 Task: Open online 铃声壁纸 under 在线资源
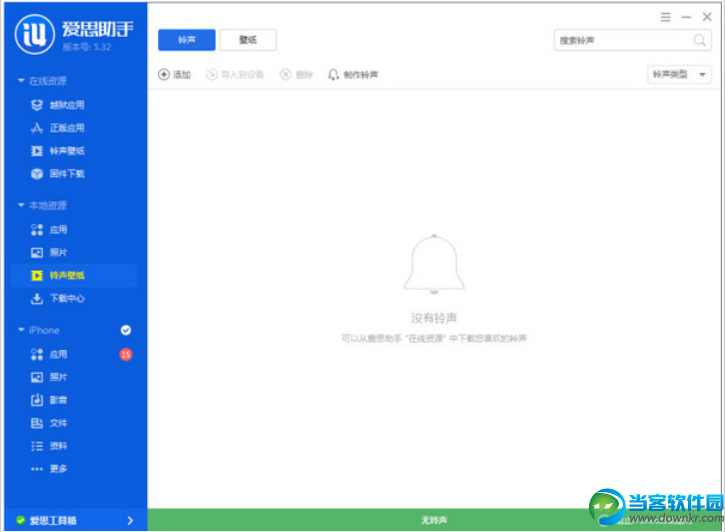(58, 151)
